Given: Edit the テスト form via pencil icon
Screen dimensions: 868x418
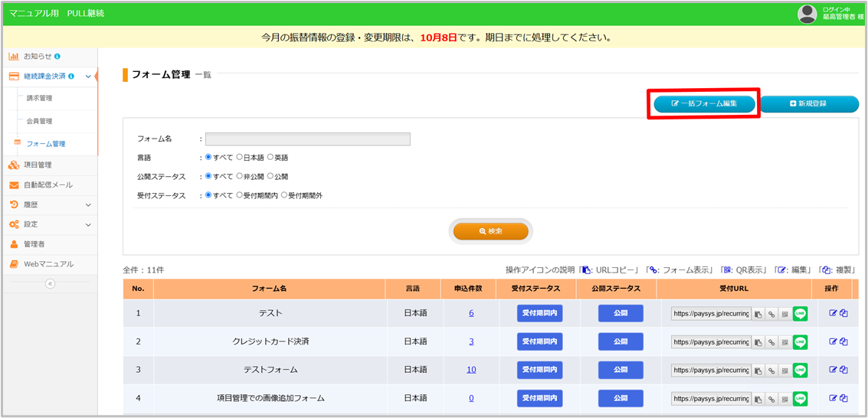Looking at the screenshot, I should (833, 313).
